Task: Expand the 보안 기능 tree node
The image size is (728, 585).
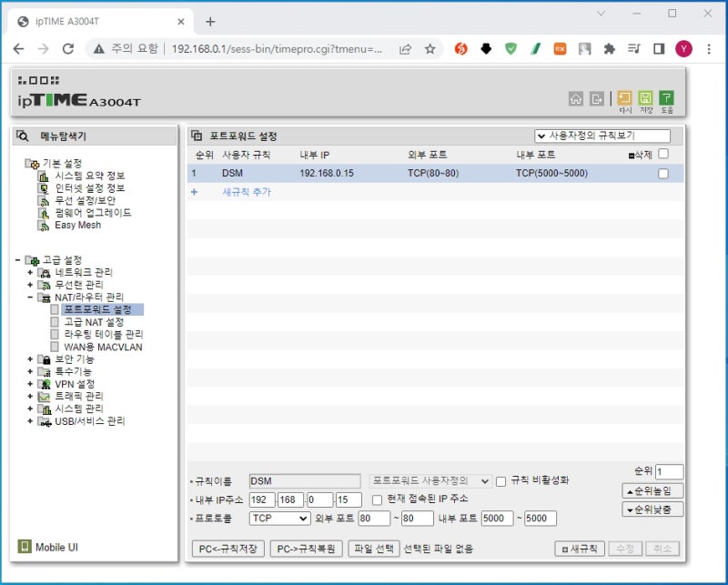Action: click(30, 359)
